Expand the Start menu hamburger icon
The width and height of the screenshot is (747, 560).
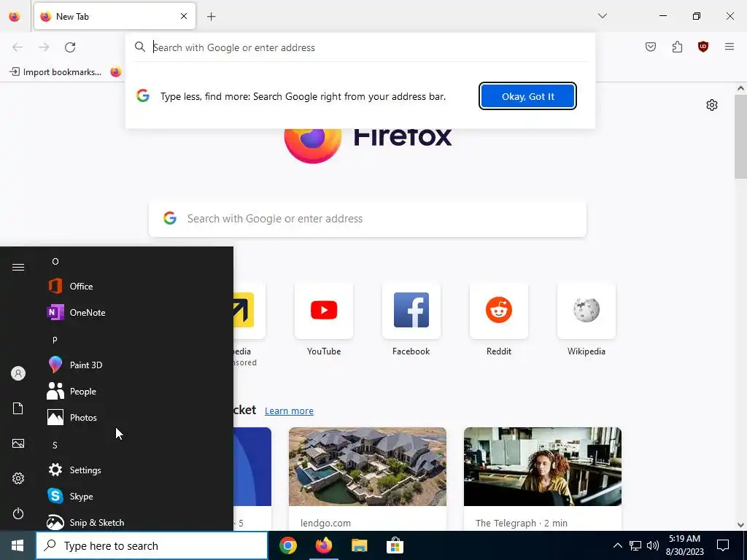18,267
